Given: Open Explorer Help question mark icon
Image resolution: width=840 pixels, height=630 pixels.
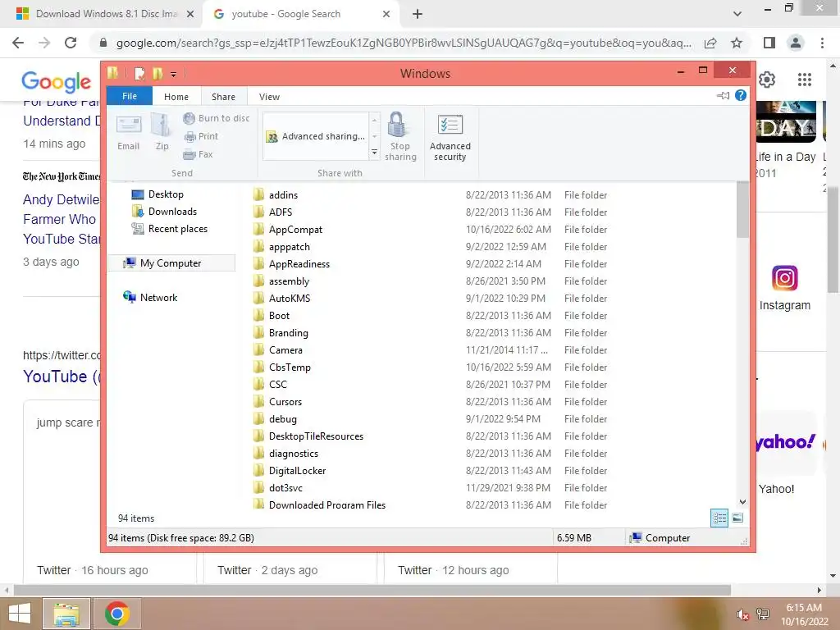Looking at the screenshot, I should [x=741, y=95].
